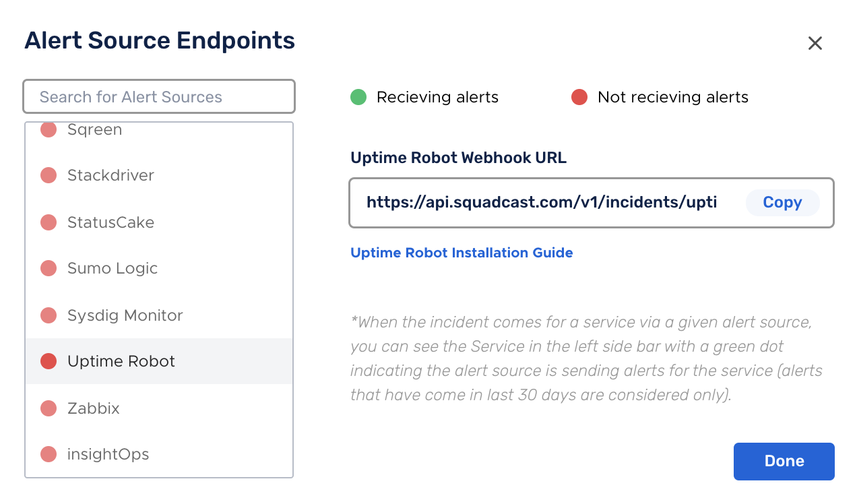
Task: Select Stackdriver from the alert source list
Action: pyautogui.click(x=159, y=175)
